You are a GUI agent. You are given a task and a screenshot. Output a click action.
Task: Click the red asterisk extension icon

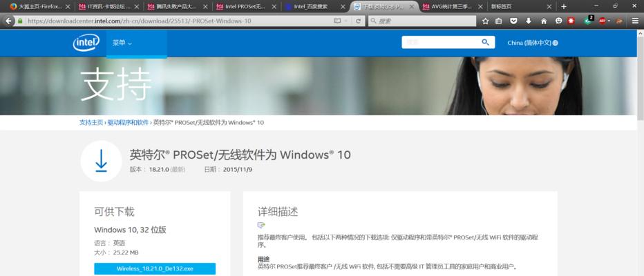[x=571, y=21]
